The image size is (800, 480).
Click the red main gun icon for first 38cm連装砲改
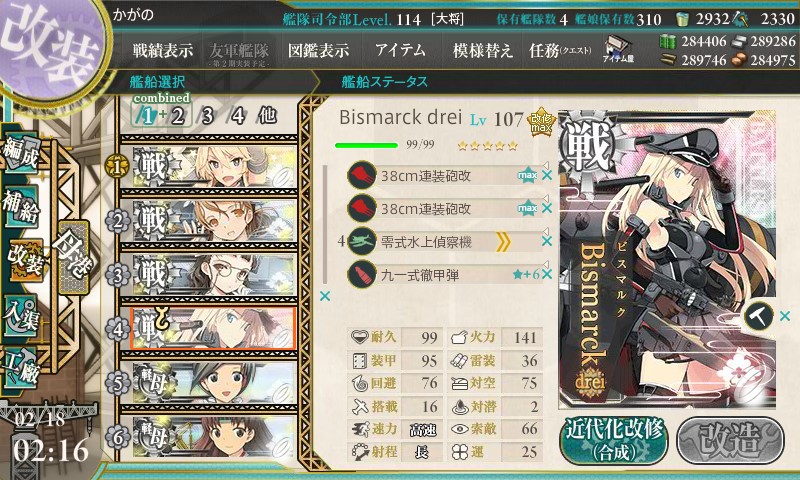coord(362,175)
